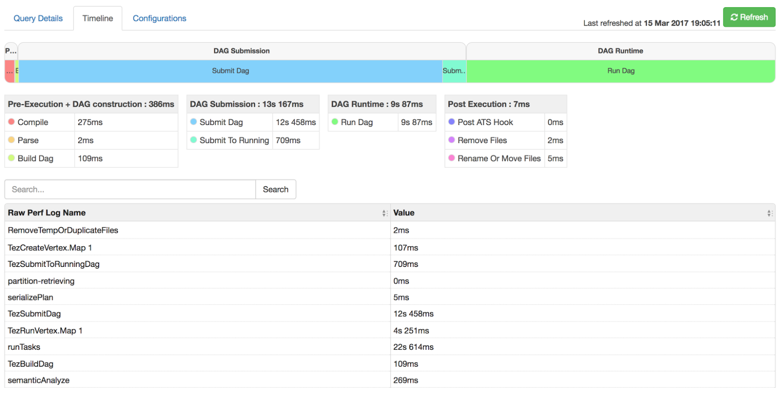Select the green Run Dag timeline bar
This screenshot has height=393, width=784.
(x=621, y=71)
